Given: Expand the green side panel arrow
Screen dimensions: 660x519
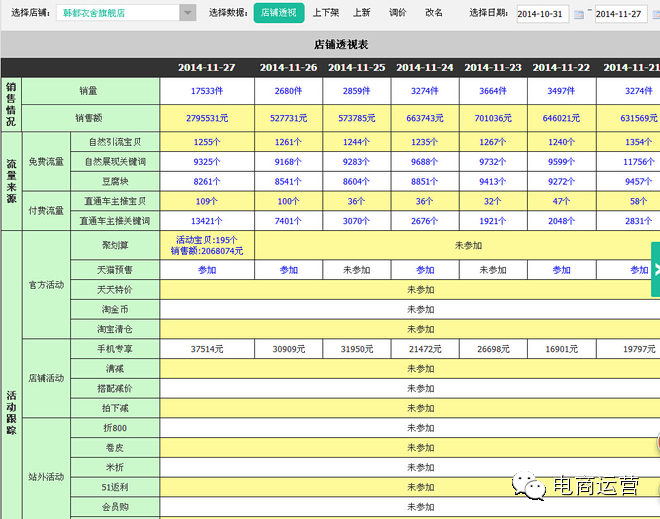Looking at the screenshot, I should click(x=656, y=269).
